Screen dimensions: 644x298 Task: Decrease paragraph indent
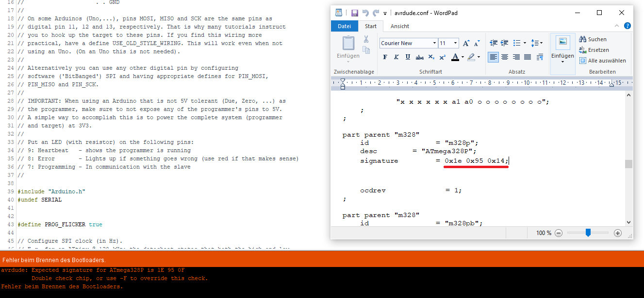pyautogui.click(x=494, y=43)
